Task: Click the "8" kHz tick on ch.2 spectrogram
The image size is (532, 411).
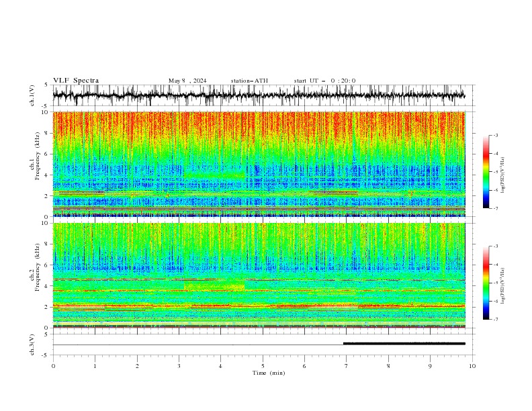Action: [47, 244]
